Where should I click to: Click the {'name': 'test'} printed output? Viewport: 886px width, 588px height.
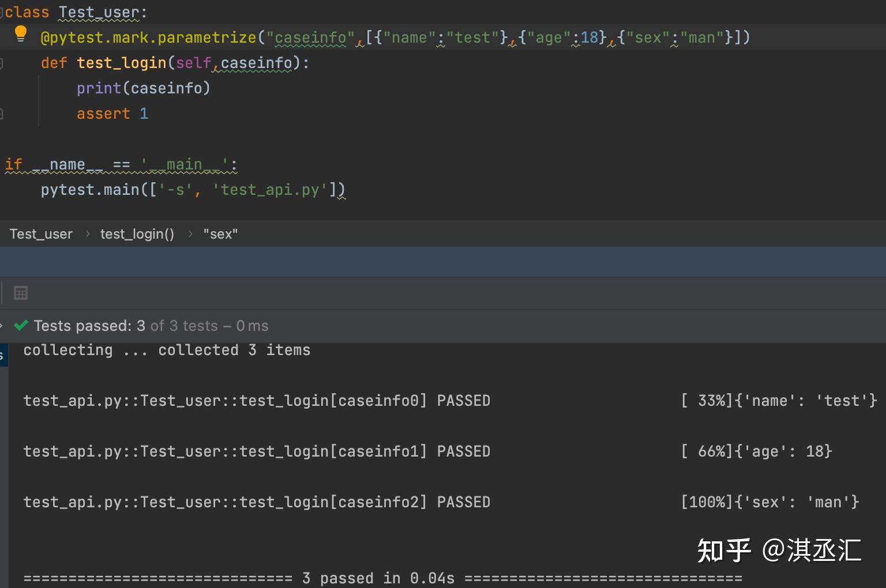[806, 401]
